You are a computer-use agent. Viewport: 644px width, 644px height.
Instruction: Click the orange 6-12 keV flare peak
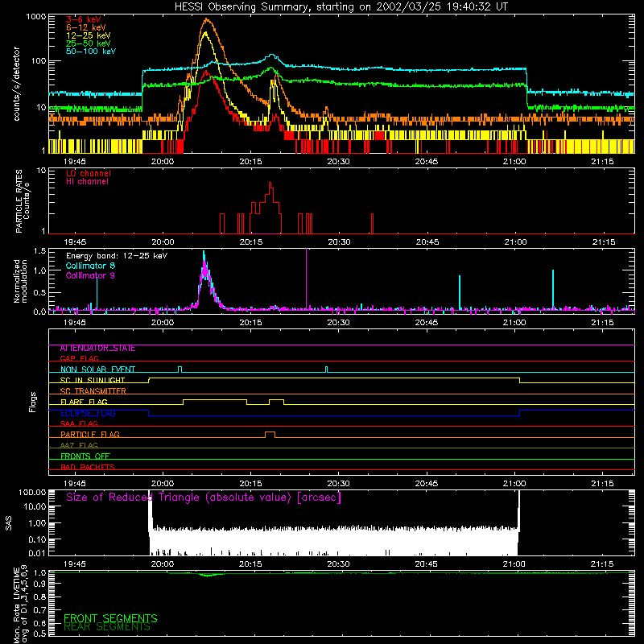tap(207, 19)
